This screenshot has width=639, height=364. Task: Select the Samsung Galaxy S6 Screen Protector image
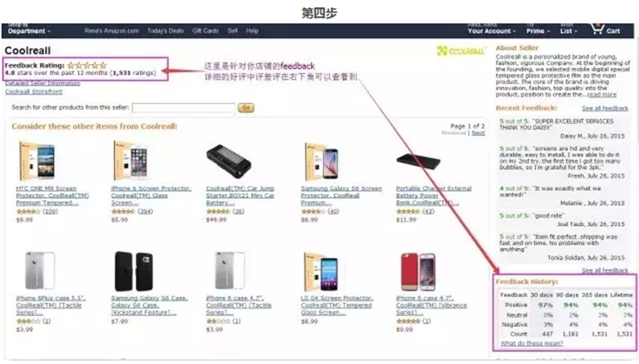click(x=321, y=162)
